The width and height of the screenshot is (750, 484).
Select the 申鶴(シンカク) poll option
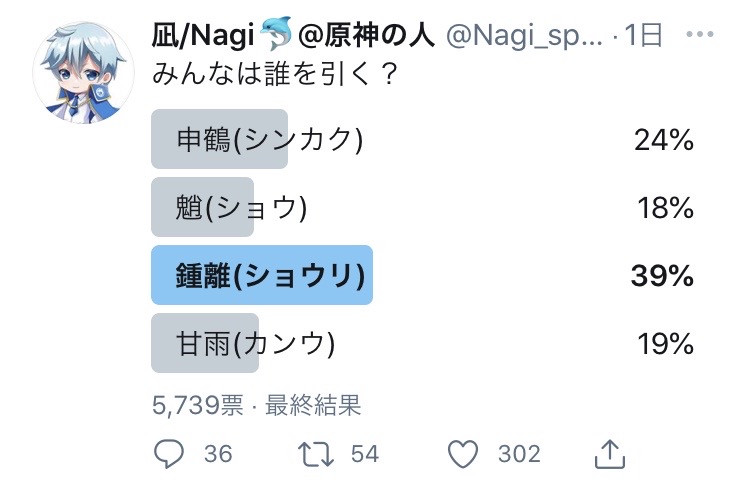[270, 139]
